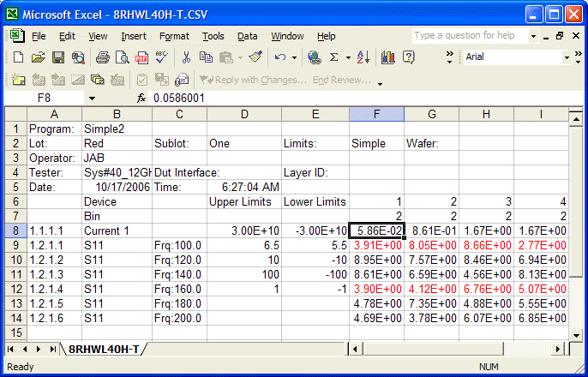Click the New blank workbook icon
The width and height of the screenshot is (588, 377).
(18, 57)
